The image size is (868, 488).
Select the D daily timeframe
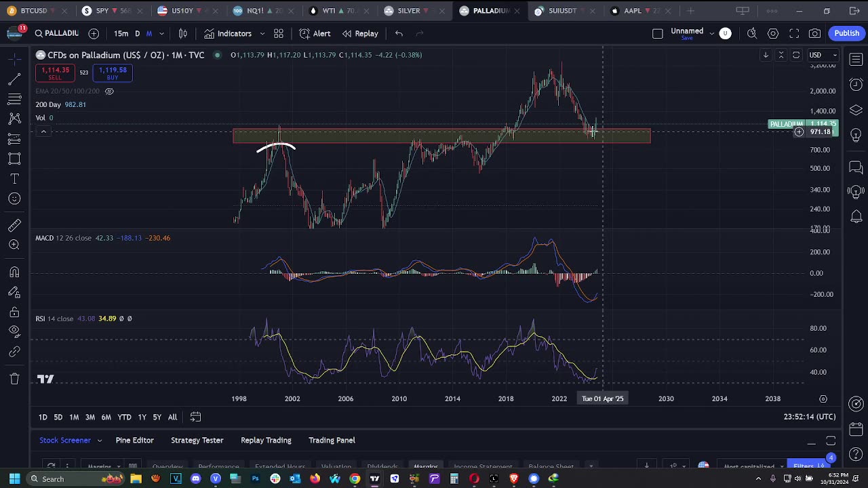click(x=137, y=33)
